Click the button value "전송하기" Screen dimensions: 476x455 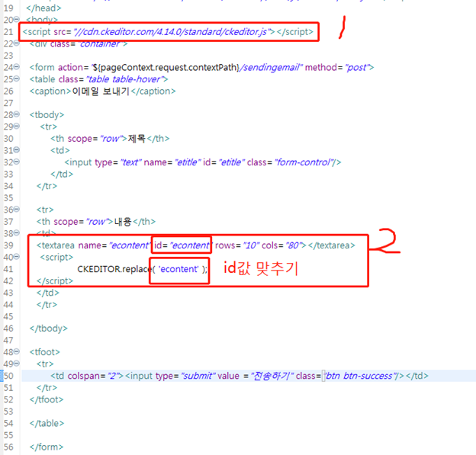coord(272,376)
